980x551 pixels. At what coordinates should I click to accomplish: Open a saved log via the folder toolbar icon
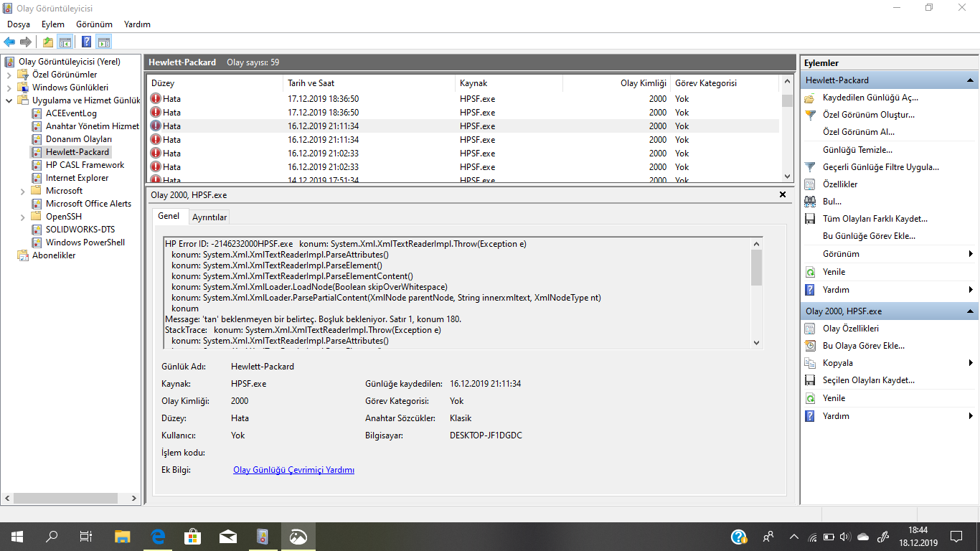point(47,41)
